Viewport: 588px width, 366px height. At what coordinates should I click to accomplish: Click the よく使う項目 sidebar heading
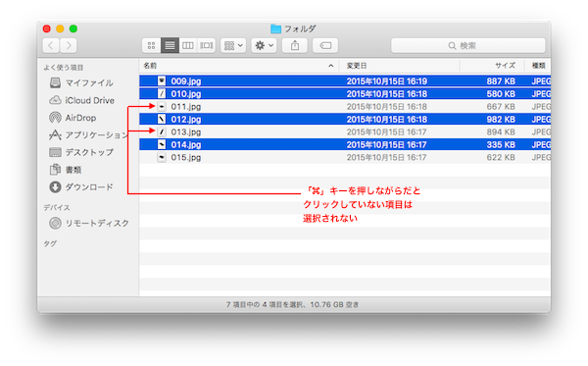point(64,68)
